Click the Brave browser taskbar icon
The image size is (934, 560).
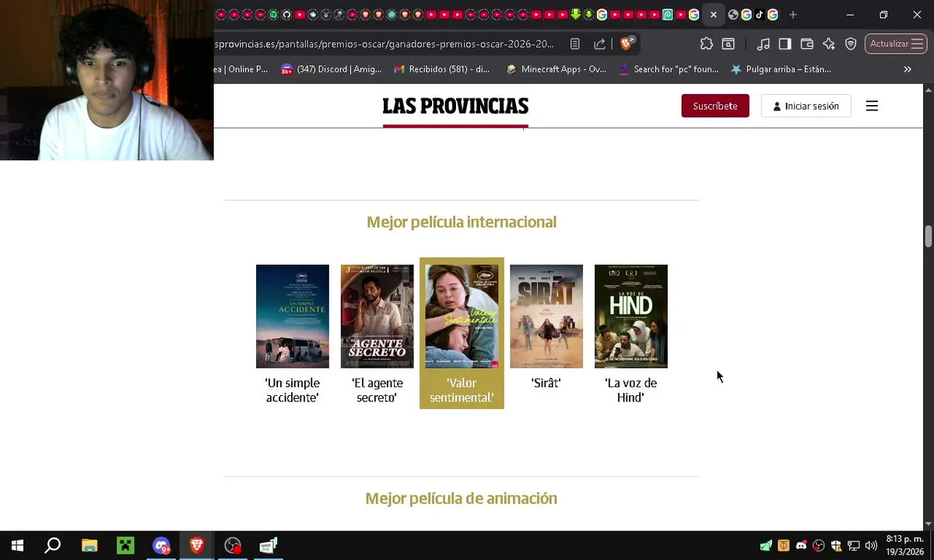tap(197, 546)
